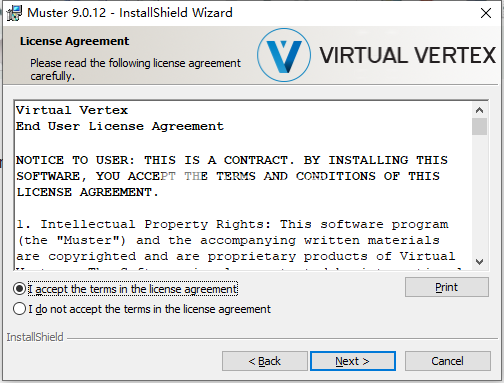Viewport: 504px width, 383px height.
Task: Click inside the license agreement text box
Action: pos(243,185)
